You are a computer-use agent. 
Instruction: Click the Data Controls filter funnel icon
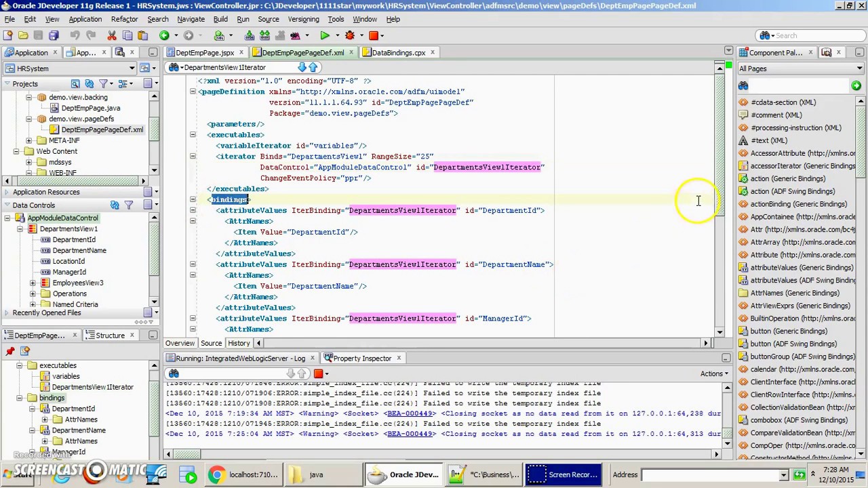point(129,205)
